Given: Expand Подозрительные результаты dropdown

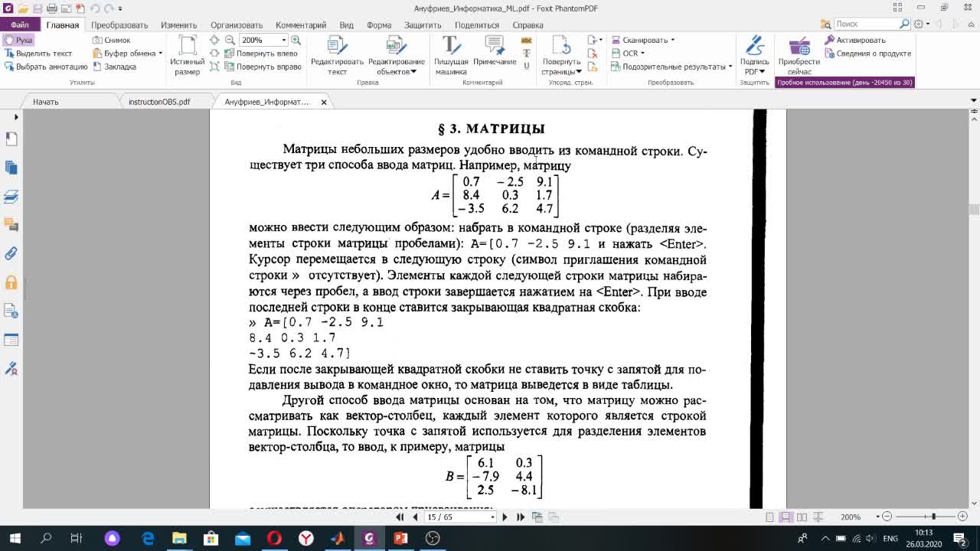Looking at the screenshot, I should (730, 67).
